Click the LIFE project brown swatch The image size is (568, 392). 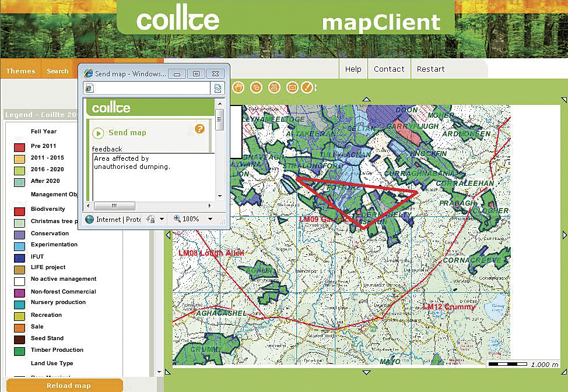20,269
